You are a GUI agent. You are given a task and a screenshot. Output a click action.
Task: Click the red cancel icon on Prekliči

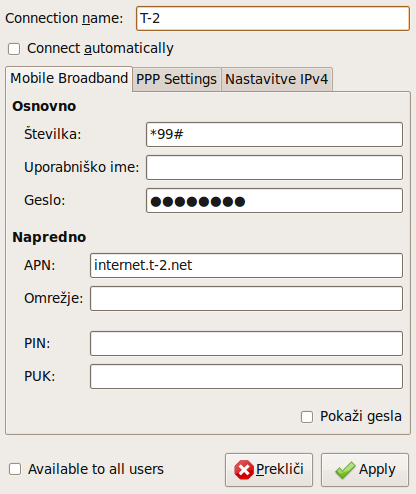[244, 470]
